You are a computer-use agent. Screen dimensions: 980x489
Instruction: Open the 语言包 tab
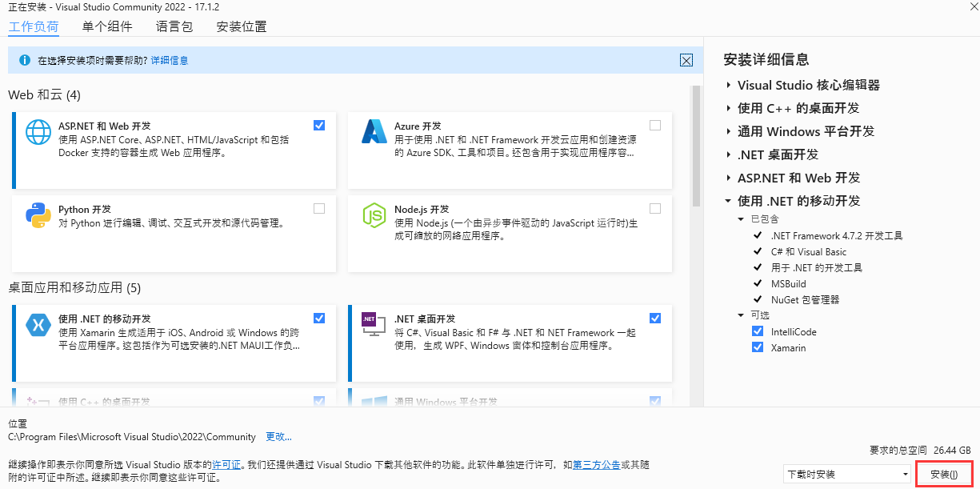(174, 26)
